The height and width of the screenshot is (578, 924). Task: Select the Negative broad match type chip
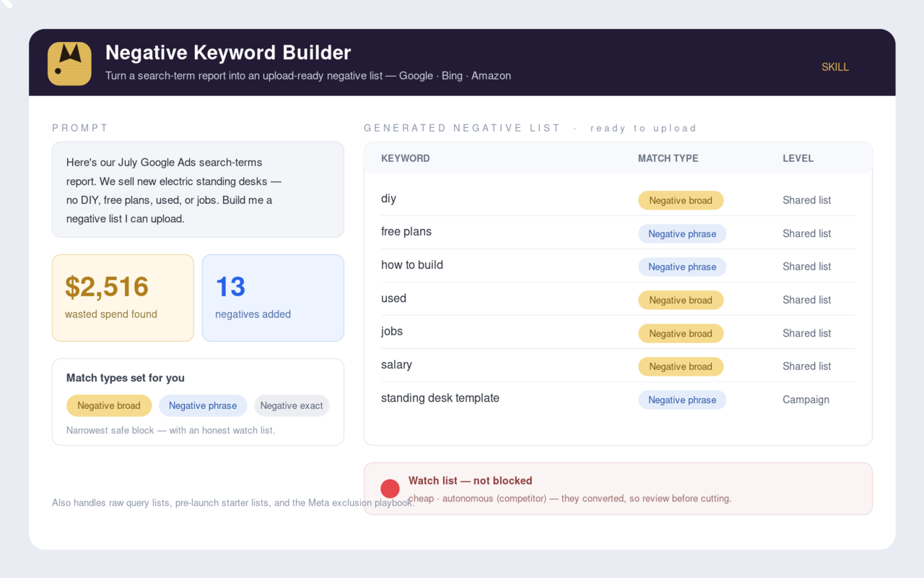[109, 405]
